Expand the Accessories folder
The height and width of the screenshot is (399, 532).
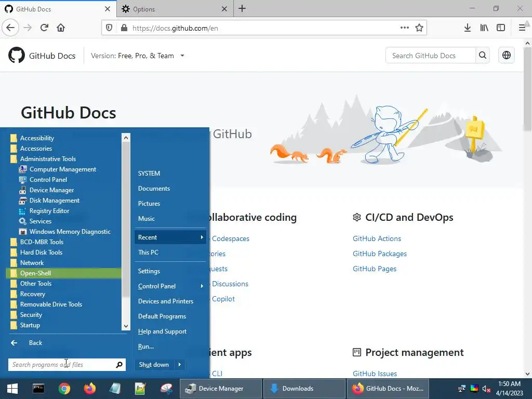pos(36,149)
